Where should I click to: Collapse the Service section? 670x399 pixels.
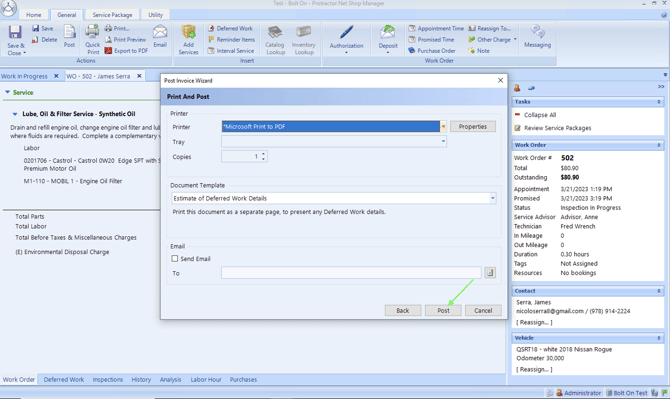[7, 92]
